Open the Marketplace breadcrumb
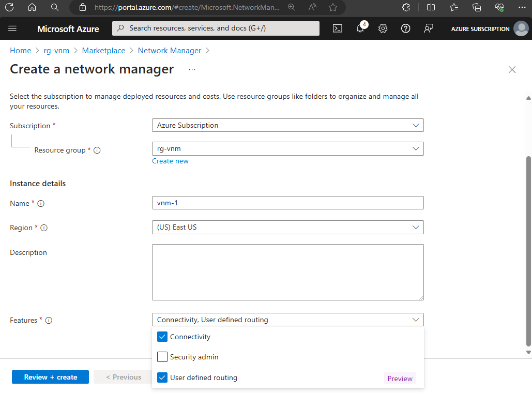Viewport: 532px width, 393px height. [x=103, y=50]
